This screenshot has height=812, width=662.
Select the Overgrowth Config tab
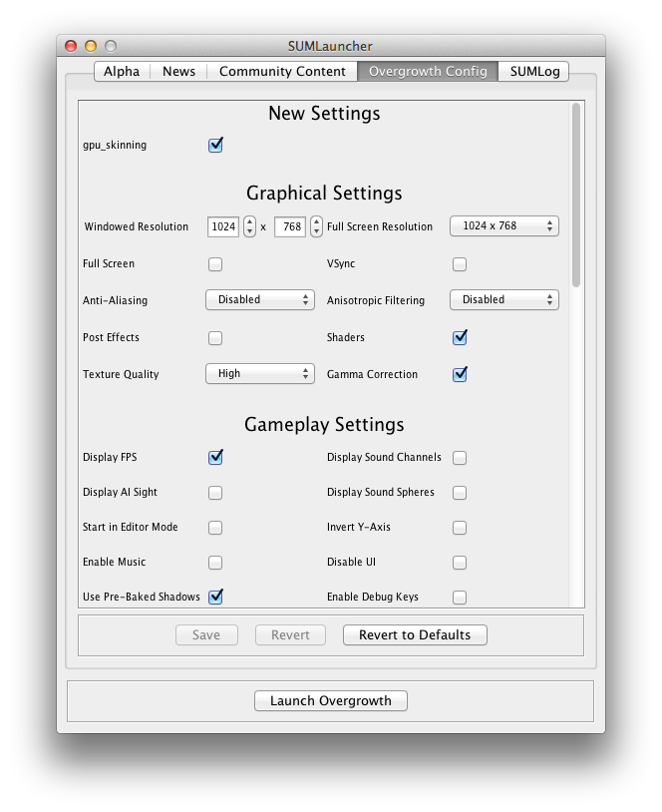pos(428,72)
